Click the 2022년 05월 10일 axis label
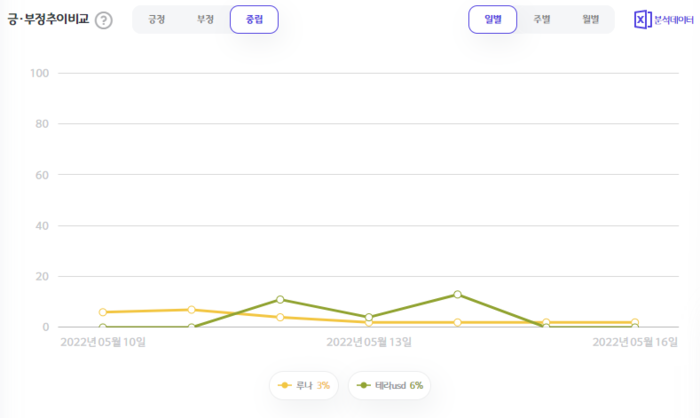This screenshot has width=700, height=418. pyautogui.click(x=103, y=342)
